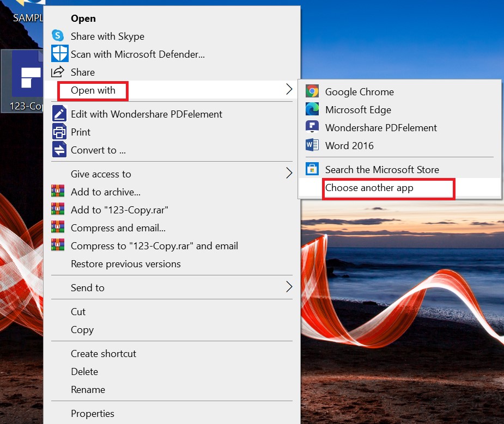The width and height of the screenshot is (504, 424).
Task: Expand the Open with submenu arrow
Action: point(289,90)
